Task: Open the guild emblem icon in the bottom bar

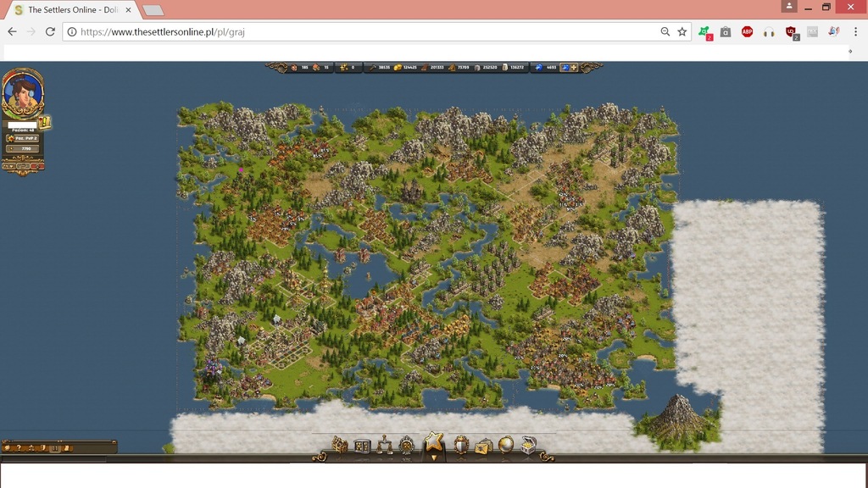Action: click(407, 446)
